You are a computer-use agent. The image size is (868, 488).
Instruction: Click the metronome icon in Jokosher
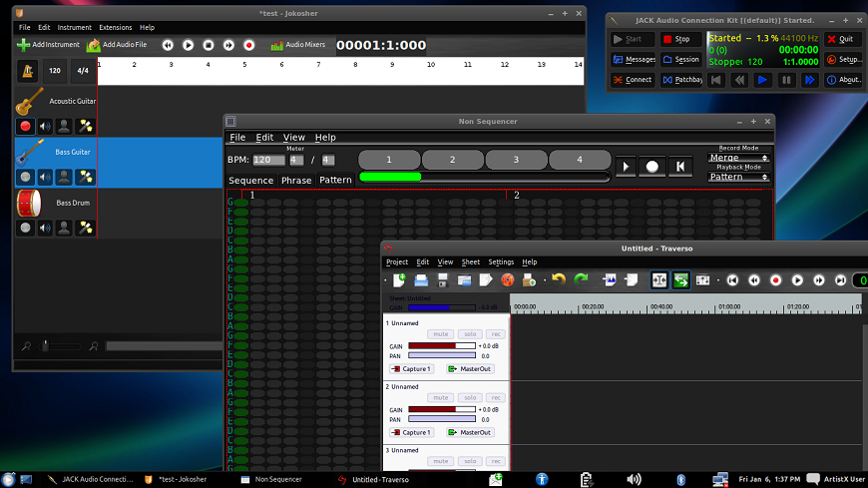pos(26,71)
